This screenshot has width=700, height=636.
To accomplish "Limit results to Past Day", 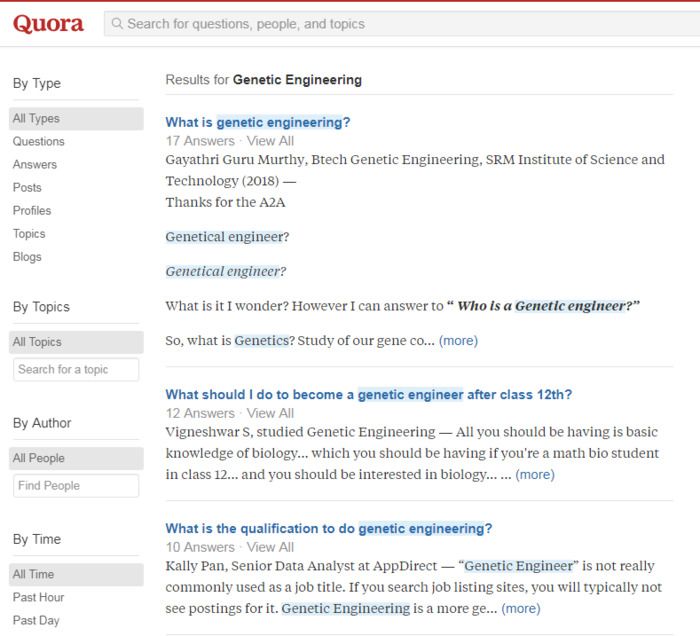I will 36,620.
